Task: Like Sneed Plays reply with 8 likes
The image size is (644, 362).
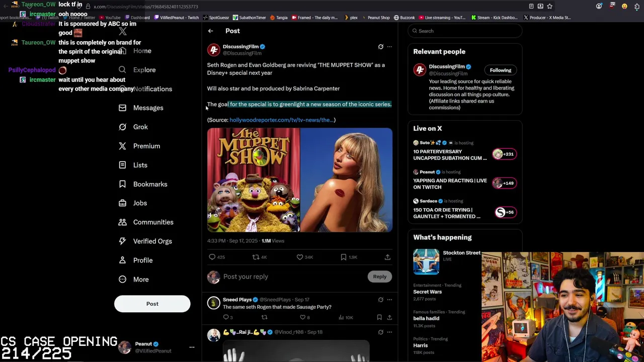Action: pos(304,318)
